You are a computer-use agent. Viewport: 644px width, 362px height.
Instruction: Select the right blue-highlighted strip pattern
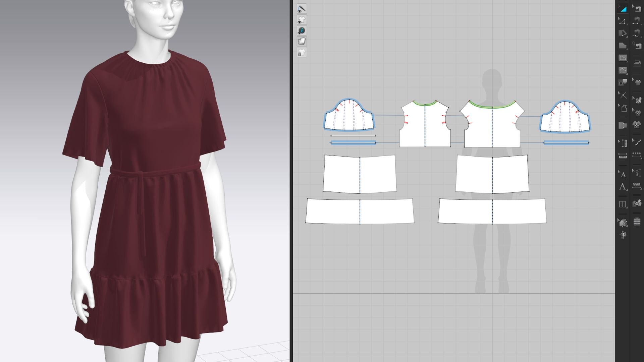click(566, 143)
